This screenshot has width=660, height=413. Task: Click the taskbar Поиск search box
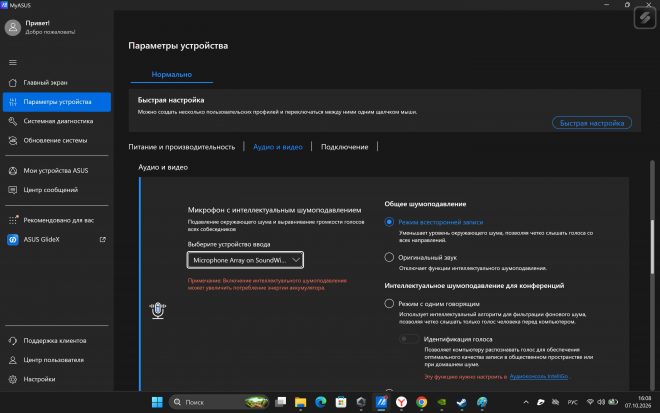tap(219, 402)
